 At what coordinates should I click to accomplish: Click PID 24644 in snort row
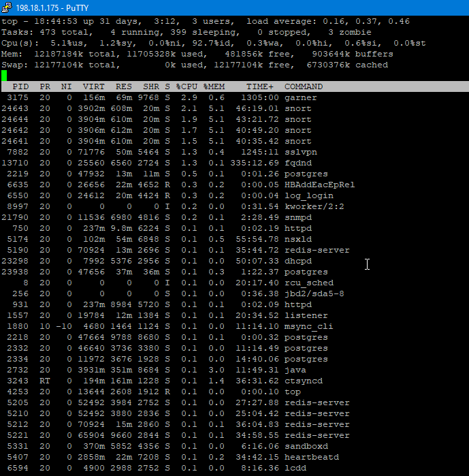[15, 120]
